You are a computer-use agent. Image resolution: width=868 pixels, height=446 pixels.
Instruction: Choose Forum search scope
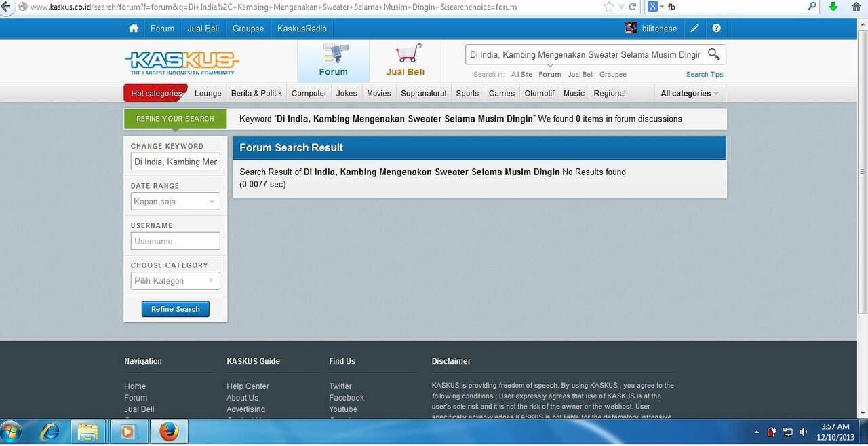tap(550, 75)
